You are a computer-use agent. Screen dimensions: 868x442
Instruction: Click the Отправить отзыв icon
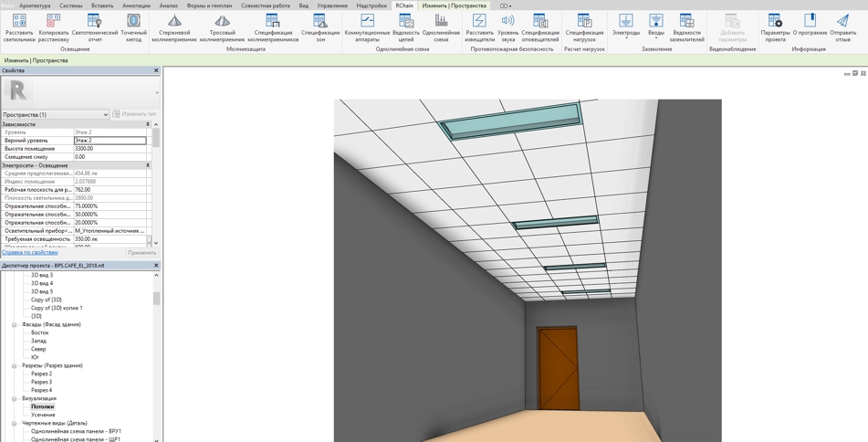[x=842, y=22]
